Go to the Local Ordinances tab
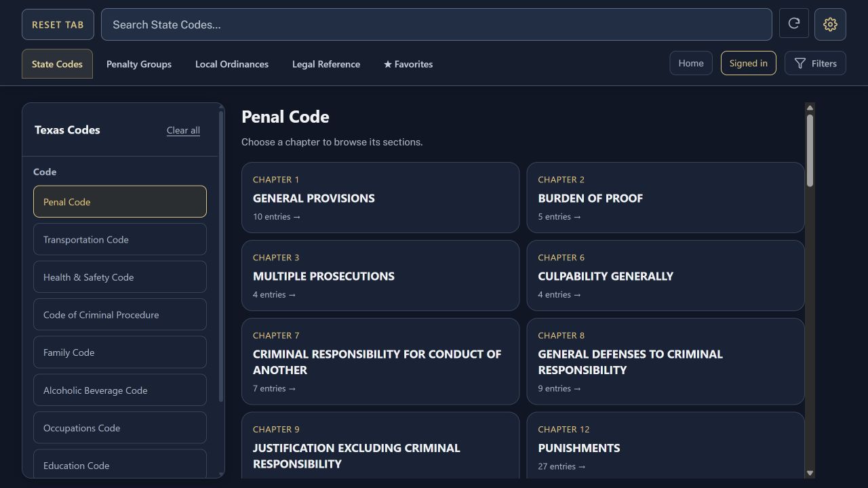The width and height of the screenshot is (868, 488). pyautogui.click(x=232, y=64)
